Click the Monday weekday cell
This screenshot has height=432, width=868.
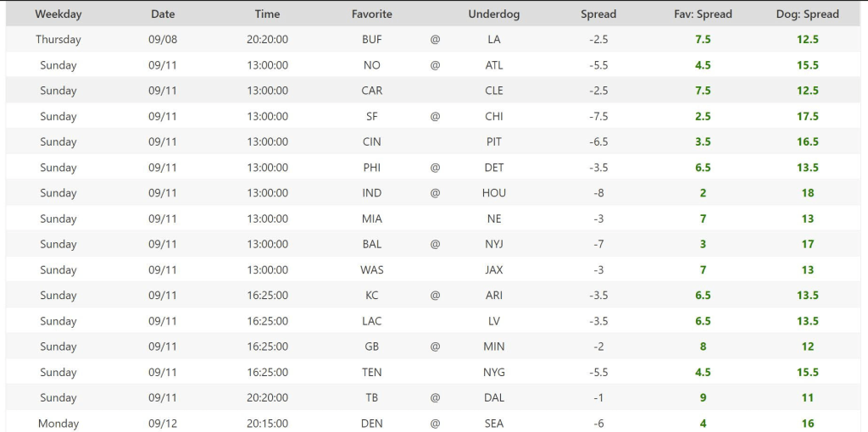point(58,423)
